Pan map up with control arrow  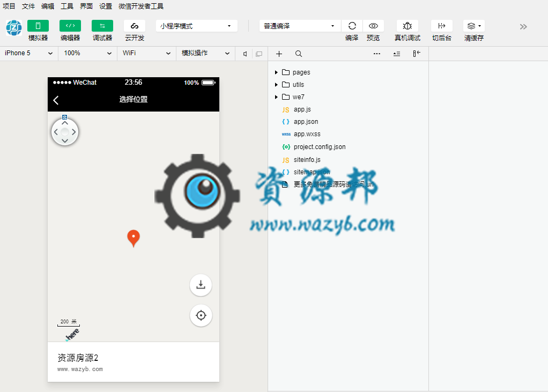(x=65, y=123)
